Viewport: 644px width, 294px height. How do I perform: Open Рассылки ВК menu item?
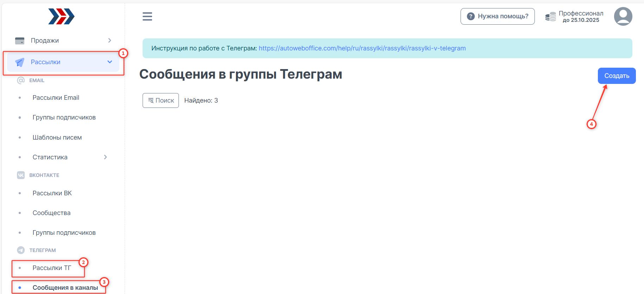click(52, 193)
